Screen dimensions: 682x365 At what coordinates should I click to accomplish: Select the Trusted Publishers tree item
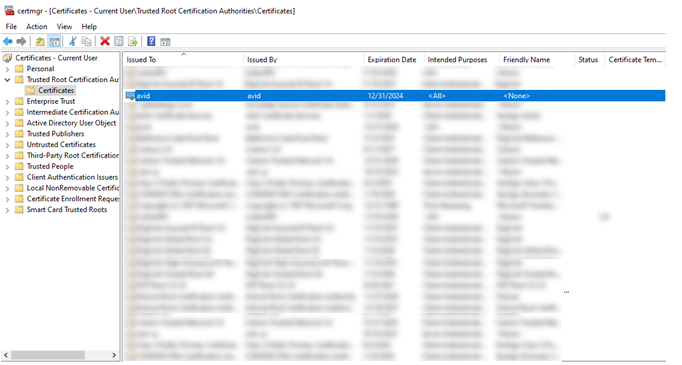[x=55, y=134]
